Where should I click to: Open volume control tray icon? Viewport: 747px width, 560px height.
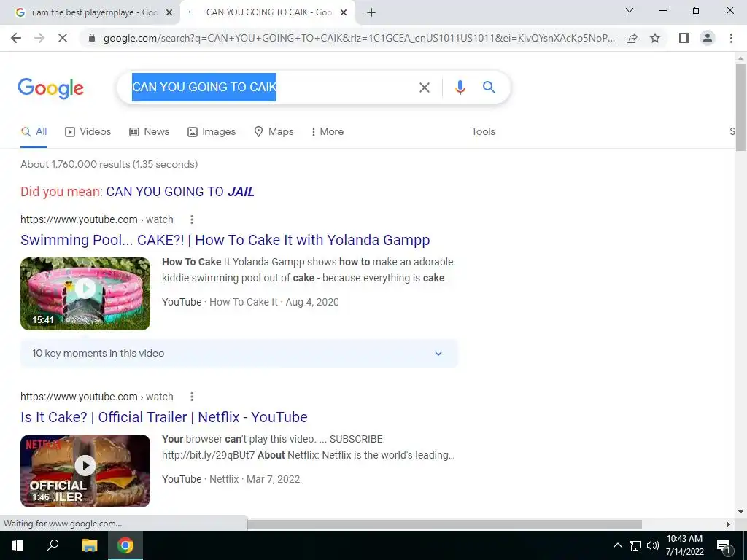click(653, 545)
